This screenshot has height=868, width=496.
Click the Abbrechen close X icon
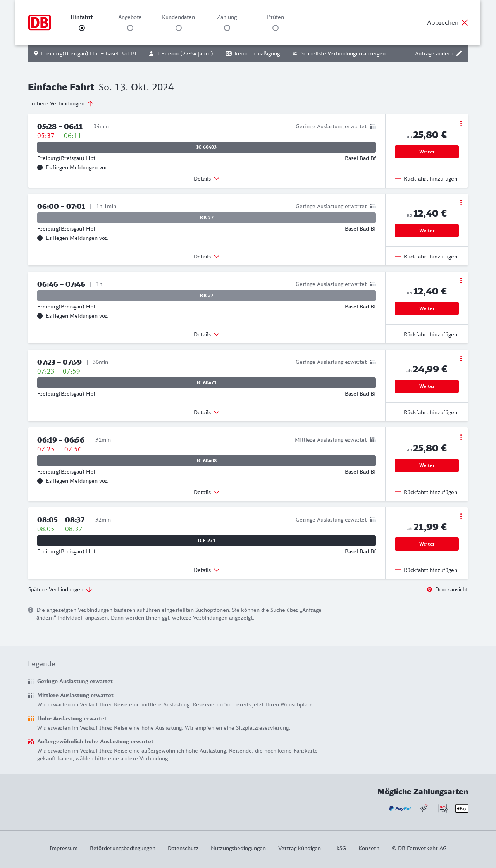click(465, 22)
